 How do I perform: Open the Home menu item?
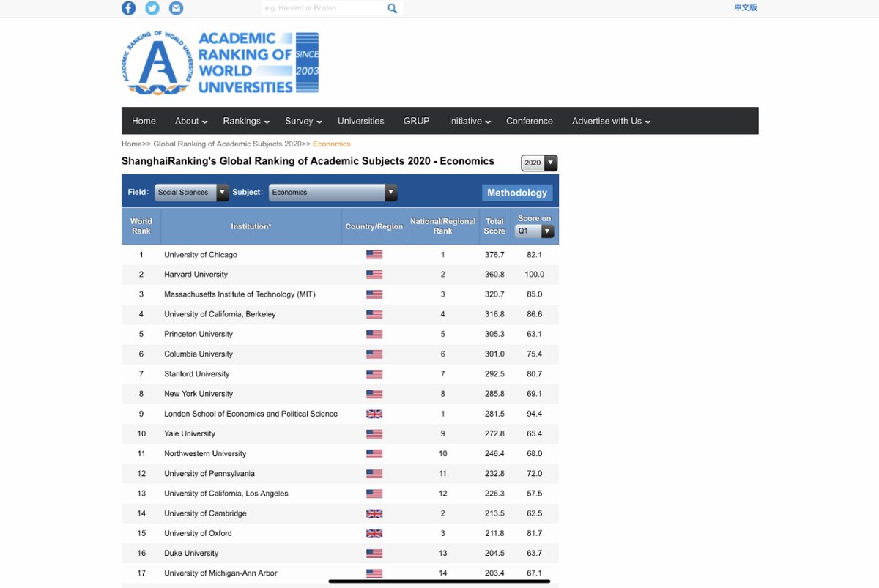tap(144, 121)
